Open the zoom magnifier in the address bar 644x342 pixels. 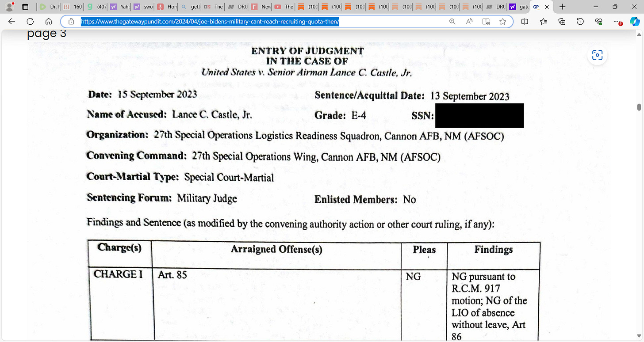pos(452,21)
